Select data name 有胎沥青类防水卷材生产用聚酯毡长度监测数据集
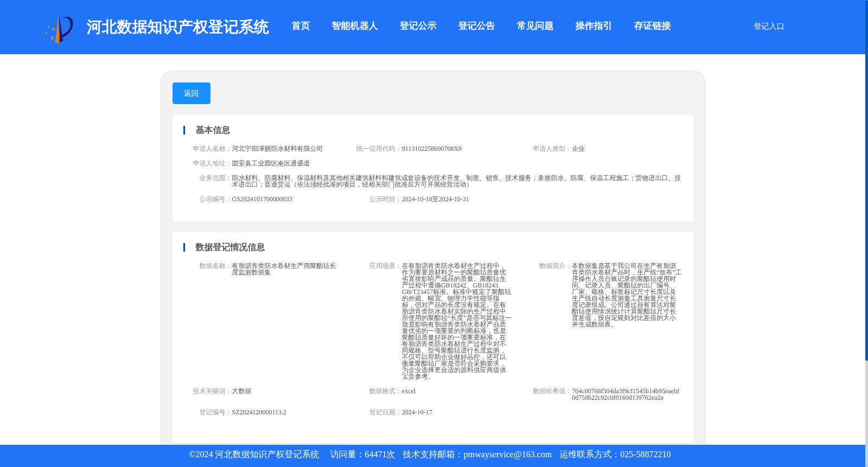Viewport: 868px width, 467px height. point(284,269)
